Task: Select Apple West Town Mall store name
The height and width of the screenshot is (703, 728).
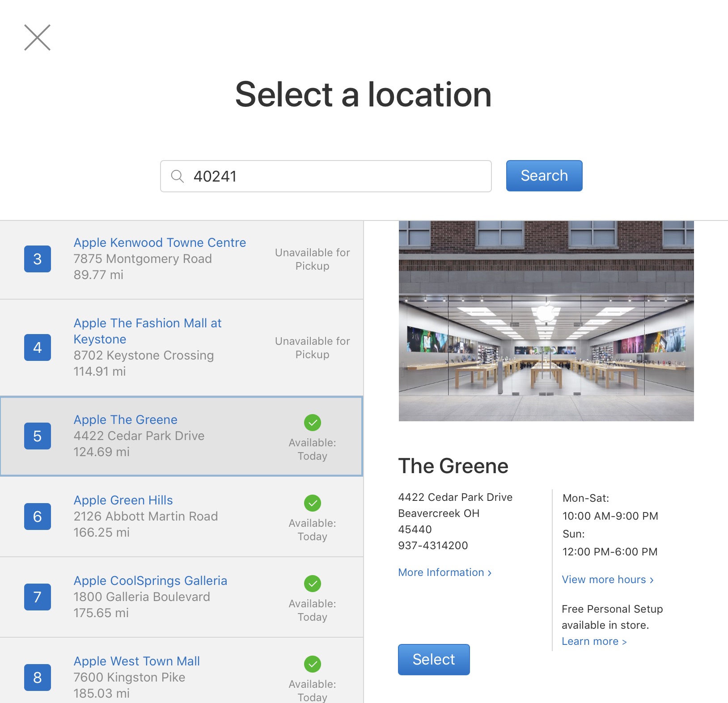Action: [136, 661]
